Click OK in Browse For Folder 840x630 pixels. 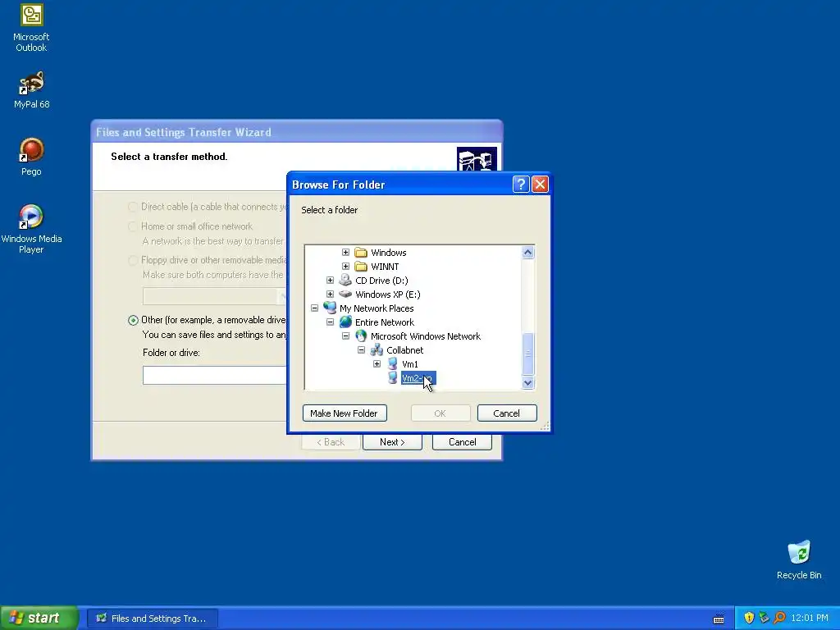(441, 413)
